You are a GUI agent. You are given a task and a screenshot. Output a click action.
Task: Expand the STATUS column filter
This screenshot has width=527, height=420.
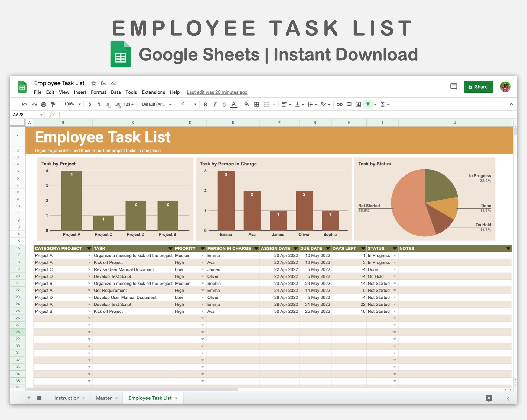pos(395,248)
